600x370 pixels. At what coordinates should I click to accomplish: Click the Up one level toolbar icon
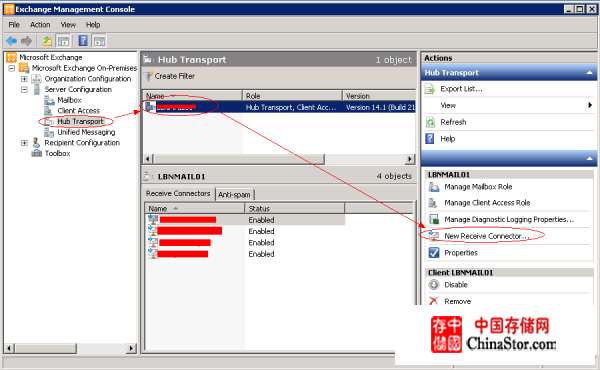pyautogui.click(x=47, y=41)
